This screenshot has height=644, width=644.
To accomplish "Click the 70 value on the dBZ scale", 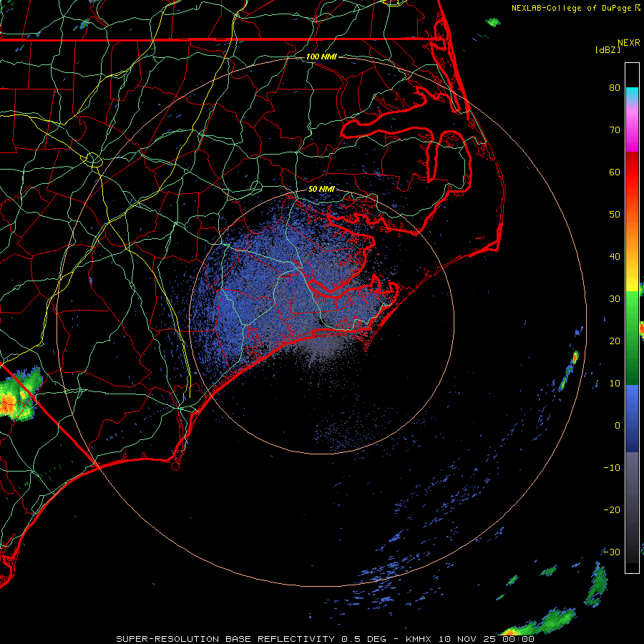I will (615, 130).
